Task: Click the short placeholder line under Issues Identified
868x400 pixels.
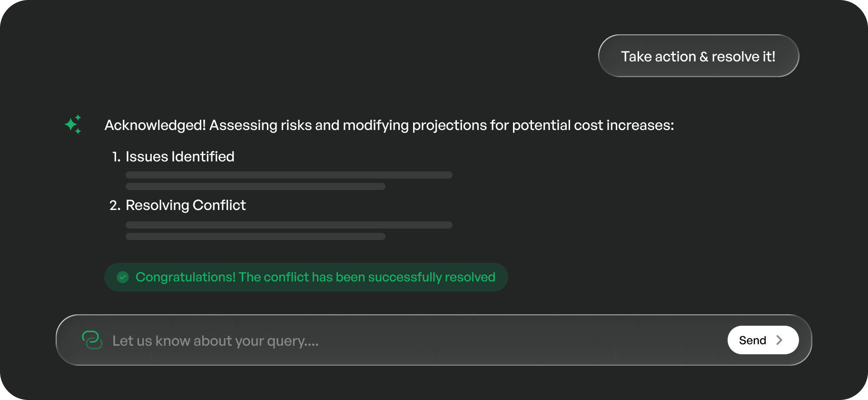Action: click(255, 187)
